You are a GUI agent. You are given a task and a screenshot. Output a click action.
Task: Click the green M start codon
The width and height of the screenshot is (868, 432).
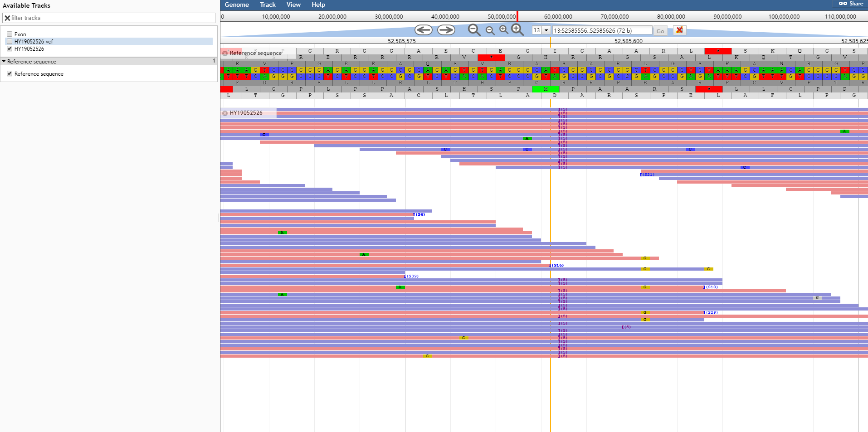pyautogui.click(x=546, y=89)
